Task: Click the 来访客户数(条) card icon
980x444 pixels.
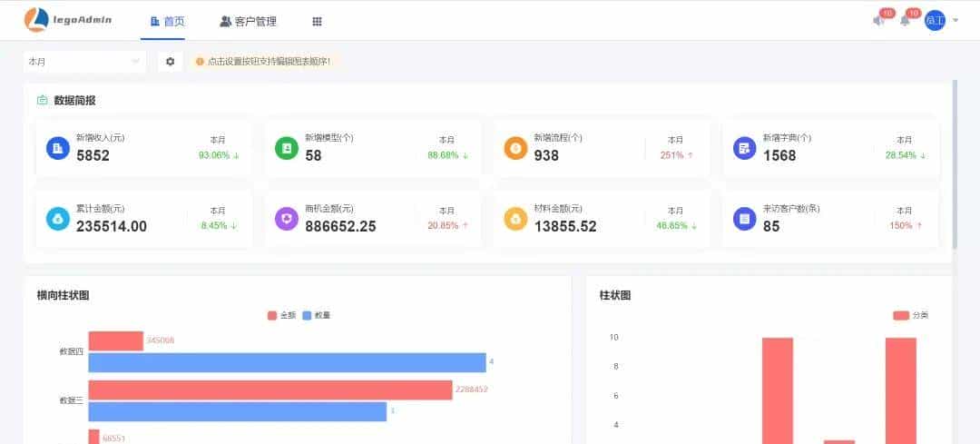Action: point(745,219)
